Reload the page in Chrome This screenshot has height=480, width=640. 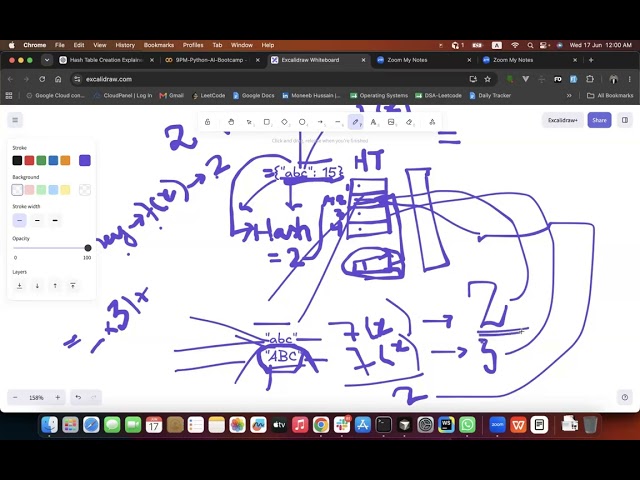[42, 79]
